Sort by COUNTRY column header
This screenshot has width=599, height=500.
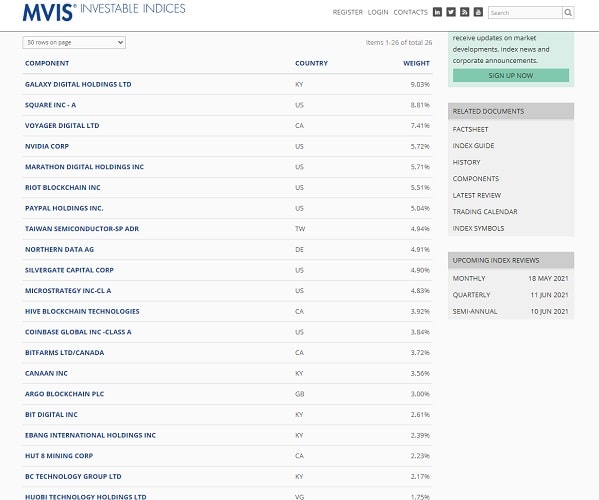(x=311, y=63)
